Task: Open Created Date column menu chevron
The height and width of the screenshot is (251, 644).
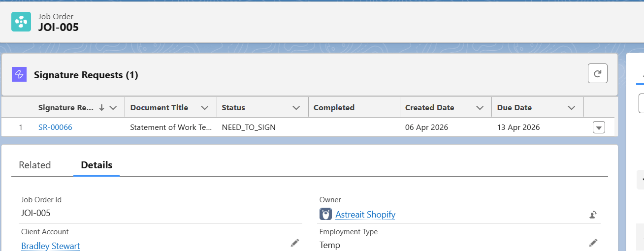Action: pyautogui.click(x=480, y=108)
